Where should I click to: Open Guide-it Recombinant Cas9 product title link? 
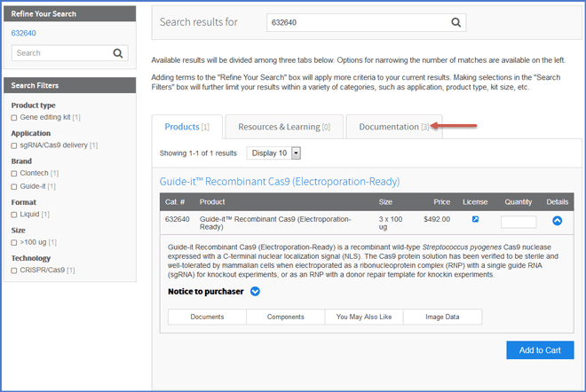(x=280, y=182)
